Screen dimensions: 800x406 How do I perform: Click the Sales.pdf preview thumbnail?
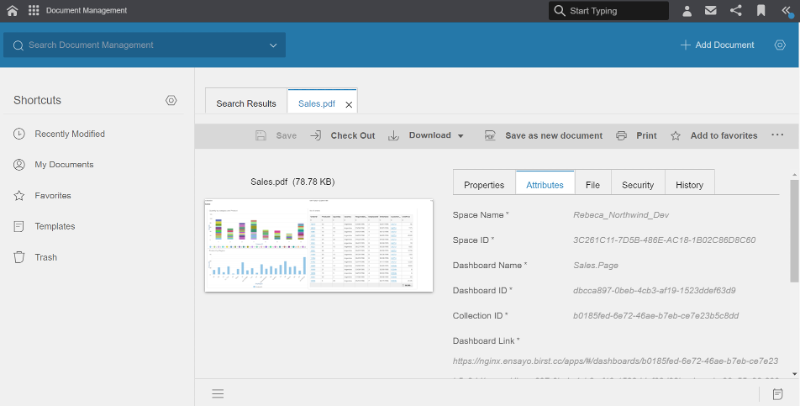(319, 245)
